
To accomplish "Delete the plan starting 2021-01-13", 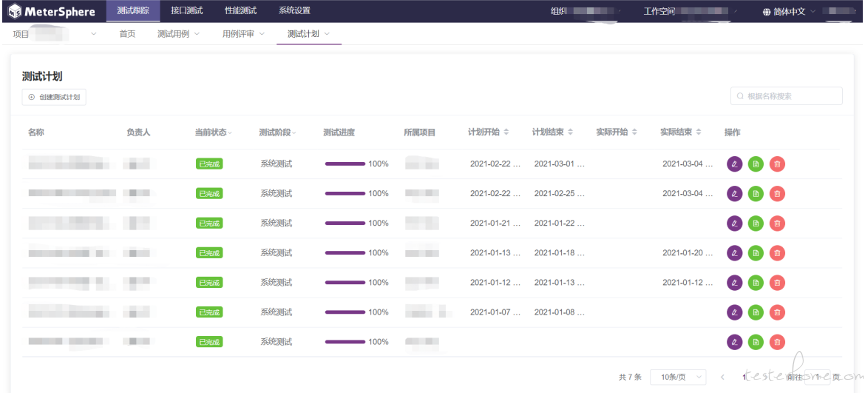I will 777,253.
